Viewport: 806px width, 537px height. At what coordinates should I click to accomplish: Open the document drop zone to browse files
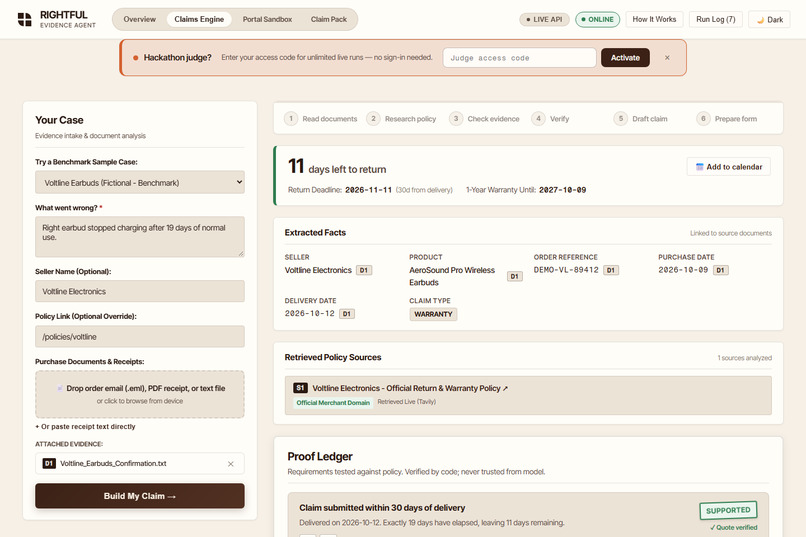140,394
